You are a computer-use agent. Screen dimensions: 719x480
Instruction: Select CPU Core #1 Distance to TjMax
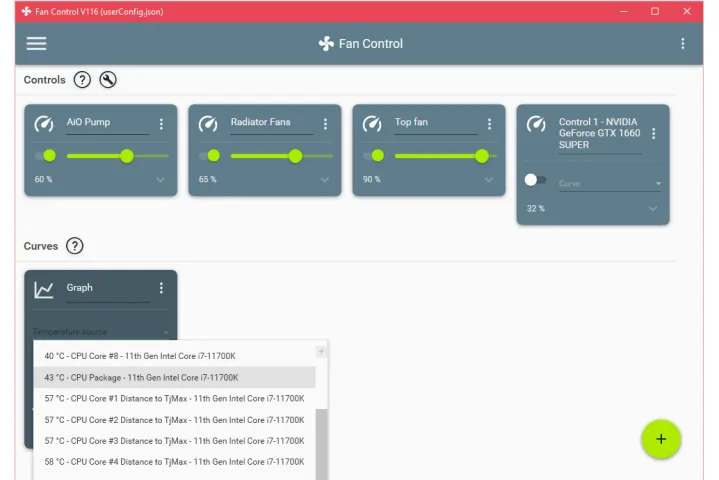point(174,398)
